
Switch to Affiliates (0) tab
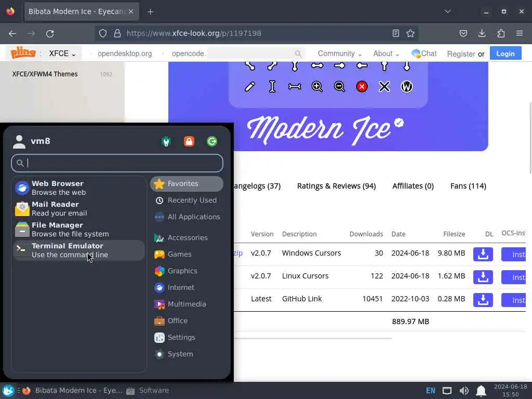pos(413,186)
